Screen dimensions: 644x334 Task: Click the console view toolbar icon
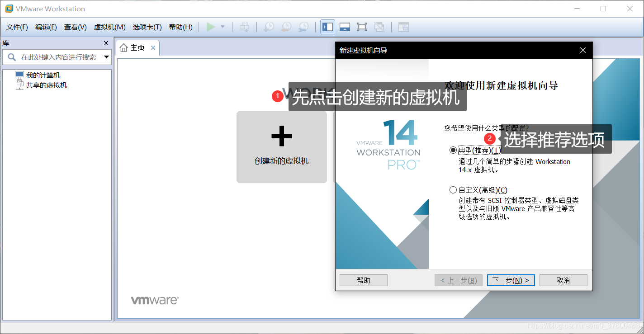coord(403,27)
